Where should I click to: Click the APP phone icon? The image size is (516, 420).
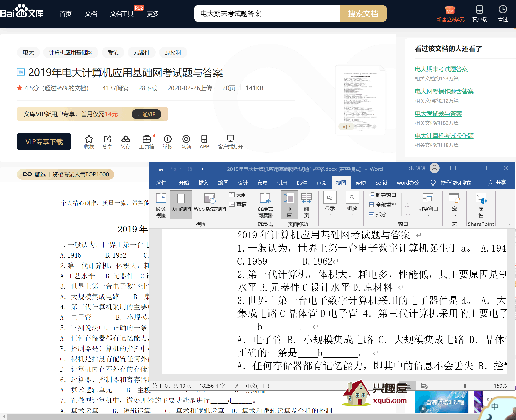click(x=204, y=139)
